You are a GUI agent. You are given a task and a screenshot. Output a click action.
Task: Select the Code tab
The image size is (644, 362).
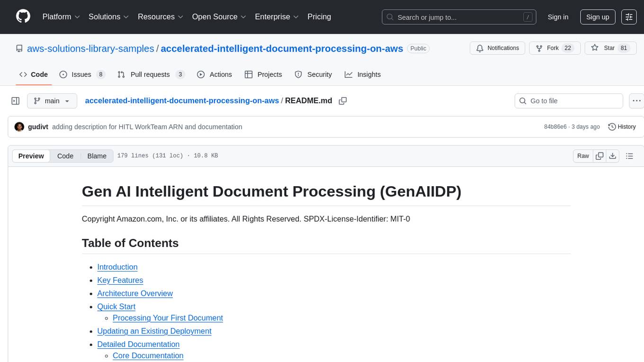point(34,74)
